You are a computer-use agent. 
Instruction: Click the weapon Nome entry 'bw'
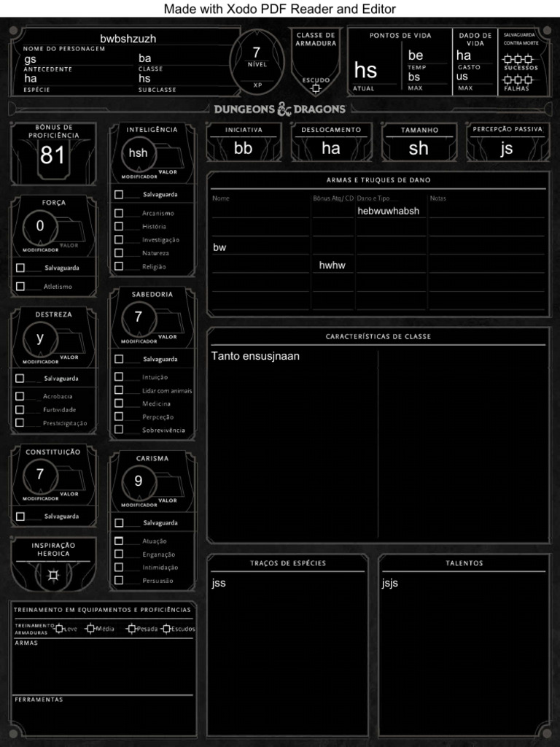pos(219,247)
